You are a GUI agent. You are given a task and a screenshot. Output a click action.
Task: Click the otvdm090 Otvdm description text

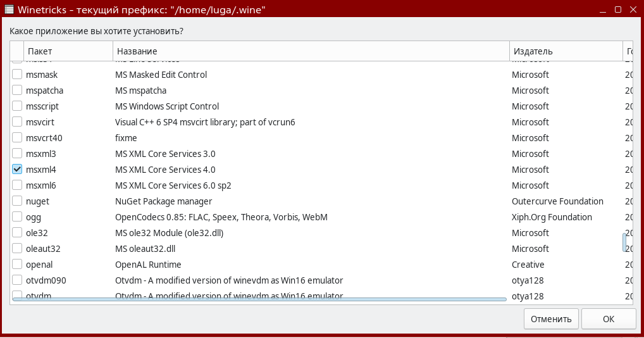click(229, 280)
